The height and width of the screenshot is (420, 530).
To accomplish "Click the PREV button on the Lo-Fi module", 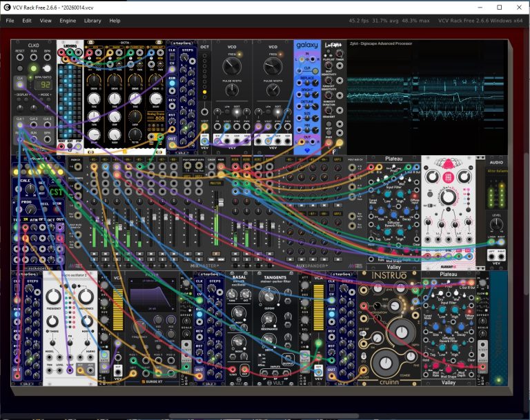I will [x=329, y=133].
